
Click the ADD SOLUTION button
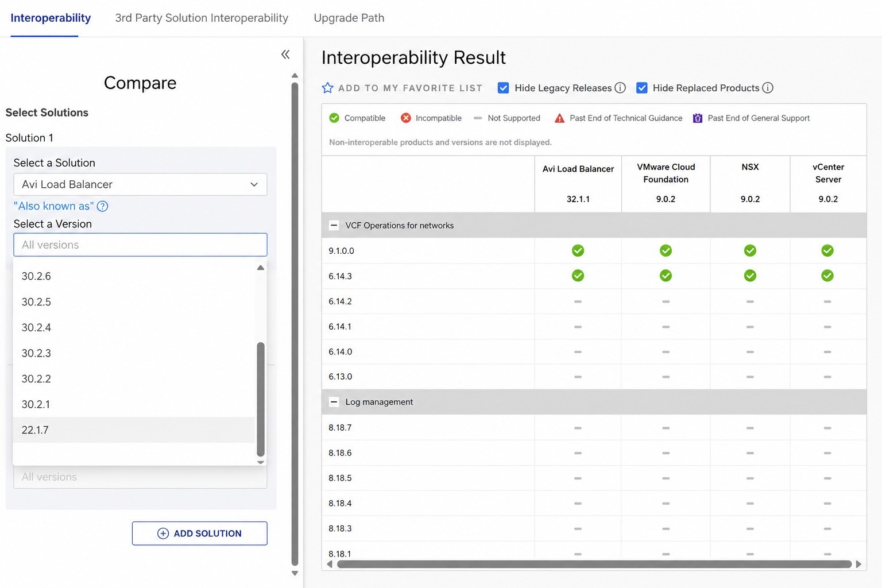coord(199,533)
